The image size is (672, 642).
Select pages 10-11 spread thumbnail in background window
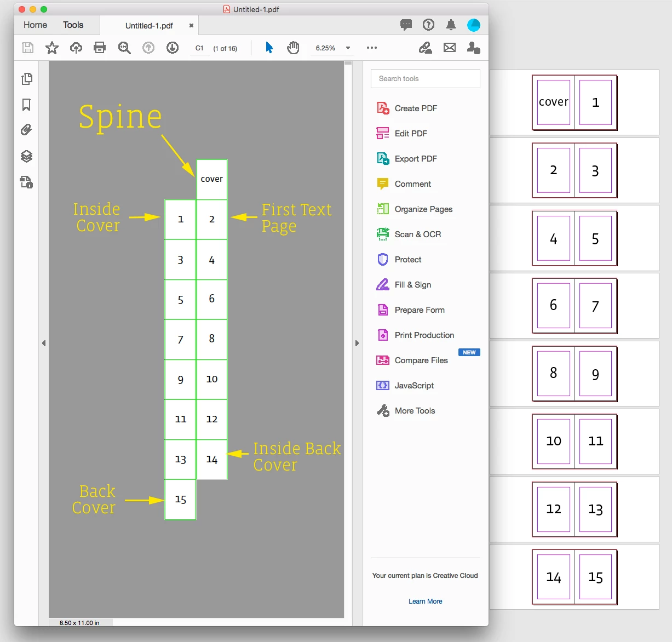(x=575, y=442)
